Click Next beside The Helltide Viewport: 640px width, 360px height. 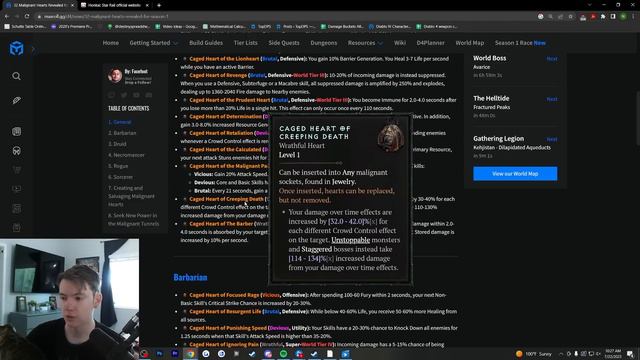(x=552, y=99)
